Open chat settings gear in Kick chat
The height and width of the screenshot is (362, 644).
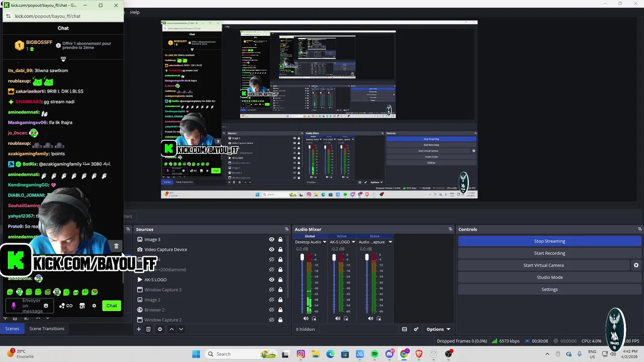pos(94,306)
